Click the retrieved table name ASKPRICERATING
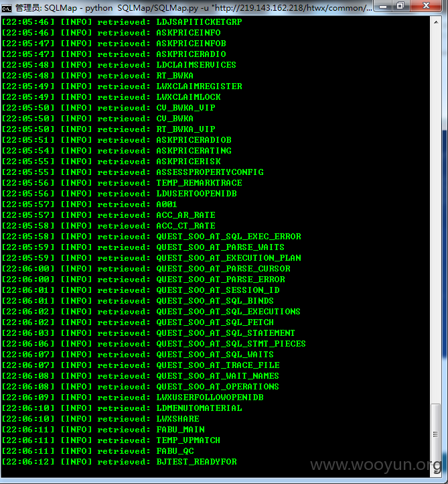This screenshot has width=448, height=484. [194, 151]
